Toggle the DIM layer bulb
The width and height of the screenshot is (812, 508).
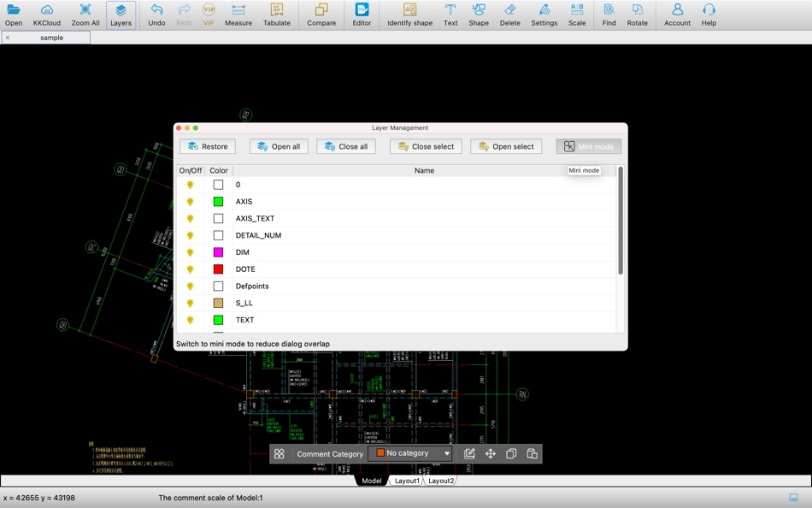click(190, 252)
